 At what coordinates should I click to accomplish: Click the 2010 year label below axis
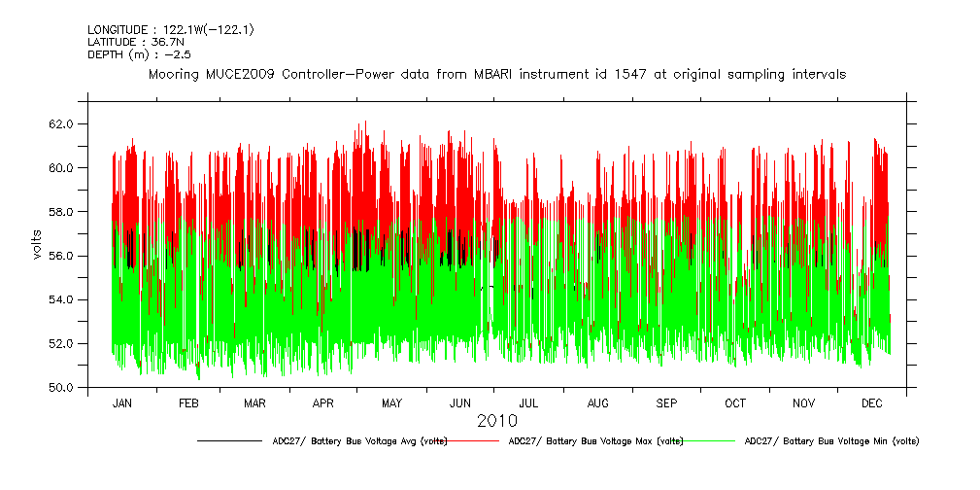click(496, 422)
